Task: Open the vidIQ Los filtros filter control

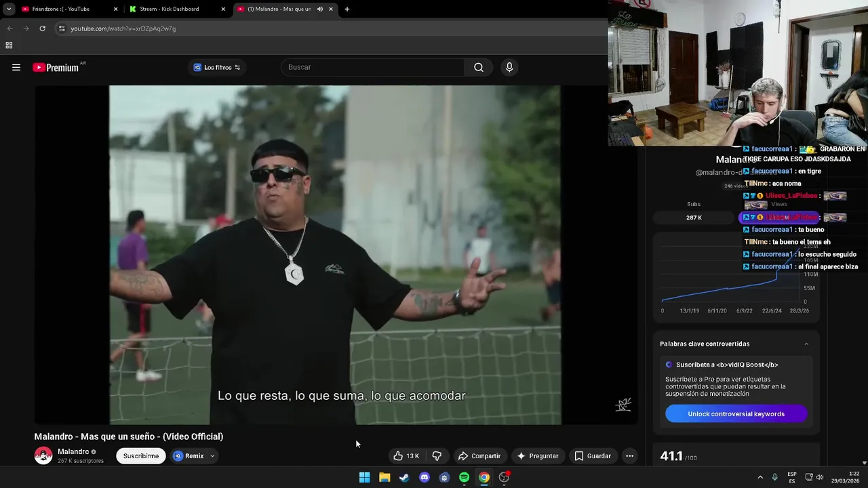Action: pos(217,67)
